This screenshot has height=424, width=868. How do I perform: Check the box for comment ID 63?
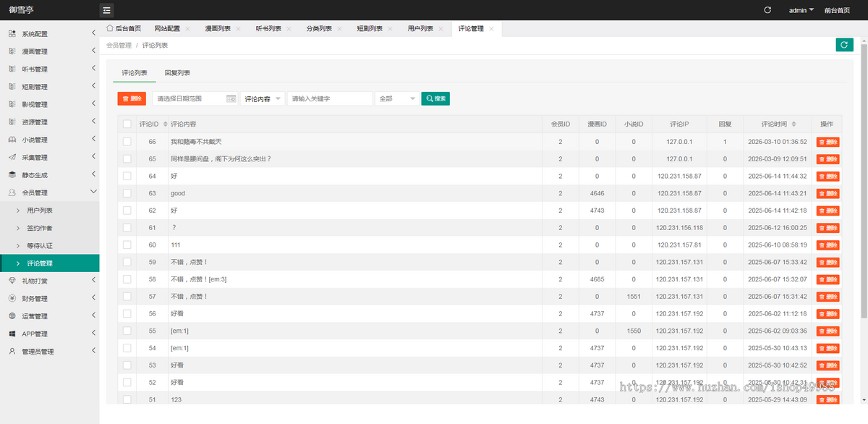tap(127, 193)
